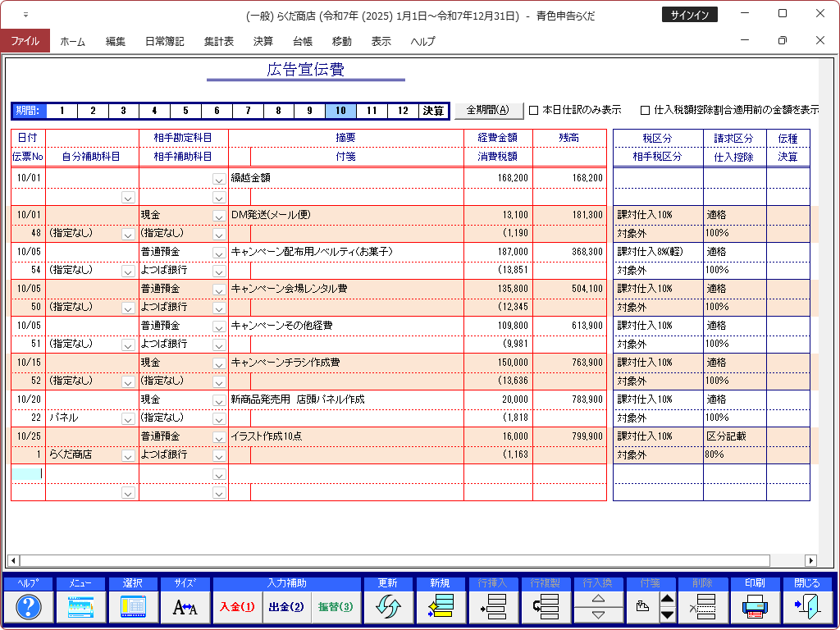This screenshot has height=630, width=840.
Task: Click the 全期間(A) button
Action: click(488, 110)
